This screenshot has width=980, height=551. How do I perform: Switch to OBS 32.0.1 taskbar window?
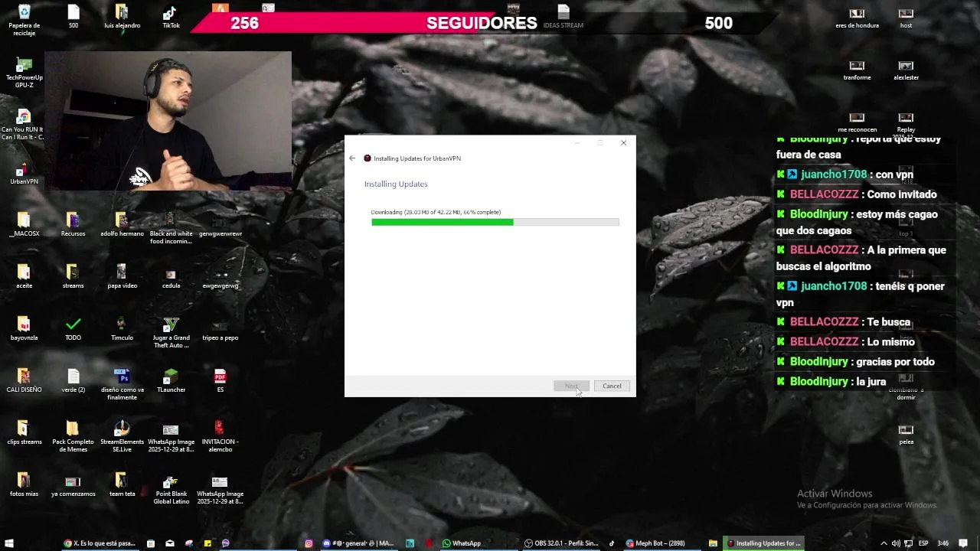561,543
